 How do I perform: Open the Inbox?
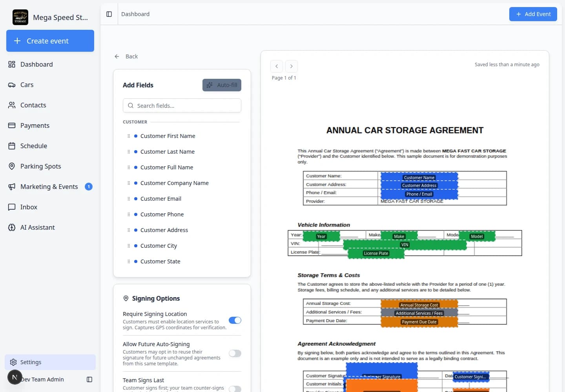(x=50, y=207)
